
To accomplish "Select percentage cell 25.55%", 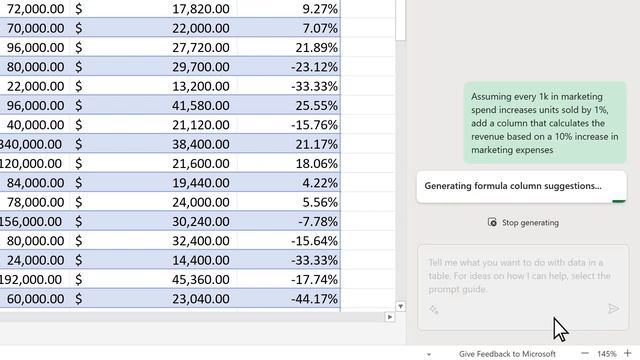I will pyautogui.click(x=289, y=105).
